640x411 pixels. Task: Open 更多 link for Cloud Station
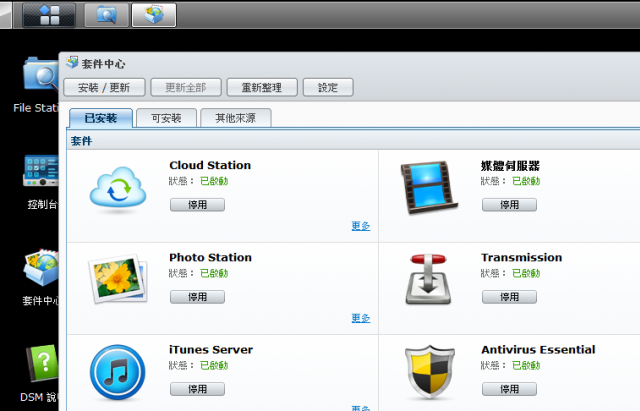click(361, 226)
